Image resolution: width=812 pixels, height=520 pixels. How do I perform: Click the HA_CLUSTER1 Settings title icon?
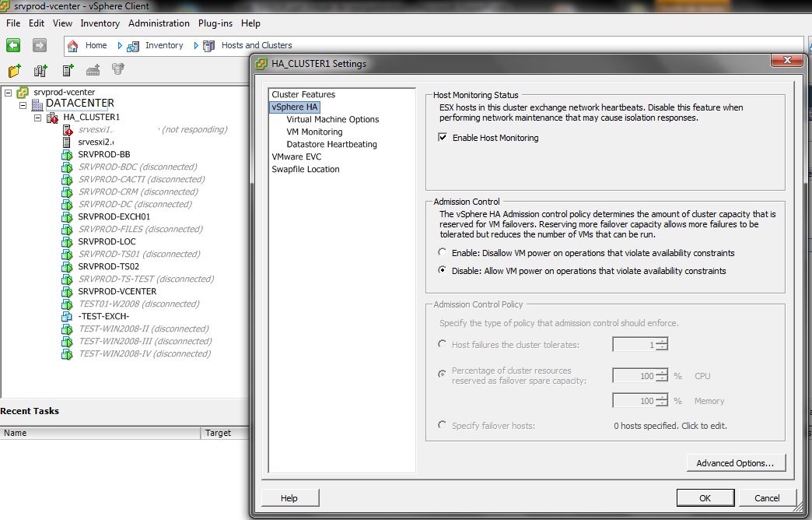[x=261, y=64]
